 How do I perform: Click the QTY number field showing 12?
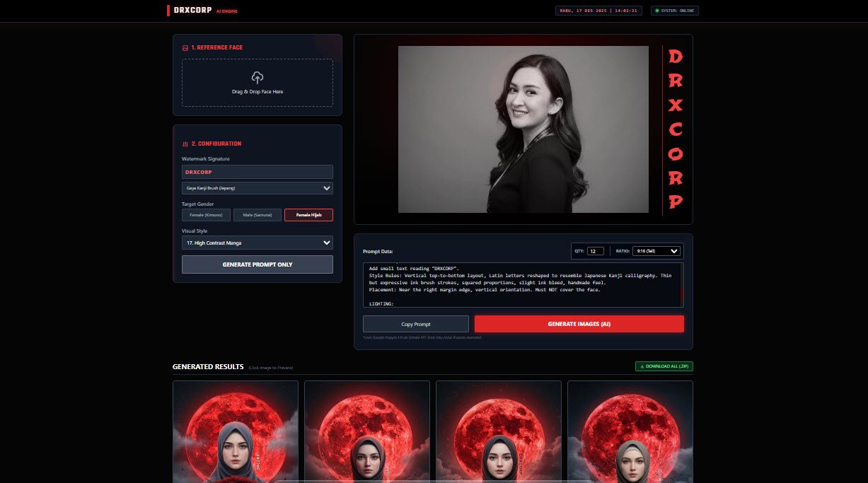tap(596, 251)
